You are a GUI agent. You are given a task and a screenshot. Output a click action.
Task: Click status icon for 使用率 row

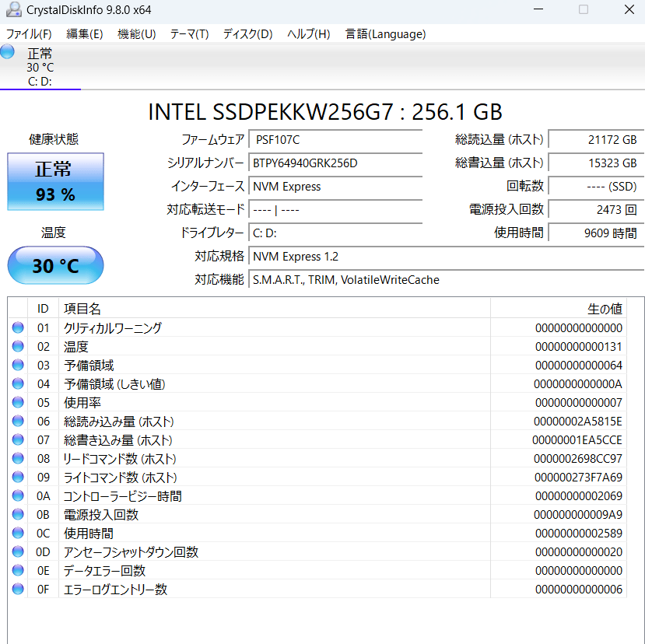[x=18, y=403]
